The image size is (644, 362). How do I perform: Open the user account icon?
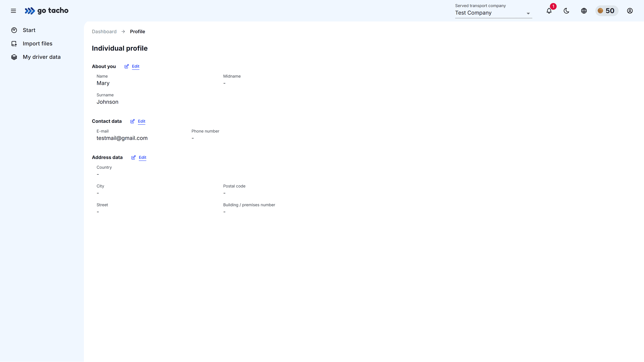[x=630, y=11]
